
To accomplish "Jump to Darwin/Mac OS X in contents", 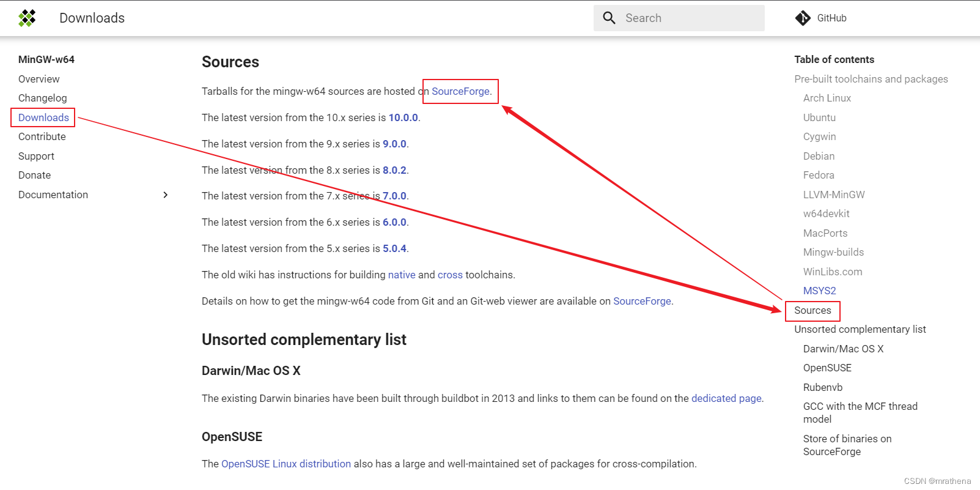I will [x=843, y=349].
